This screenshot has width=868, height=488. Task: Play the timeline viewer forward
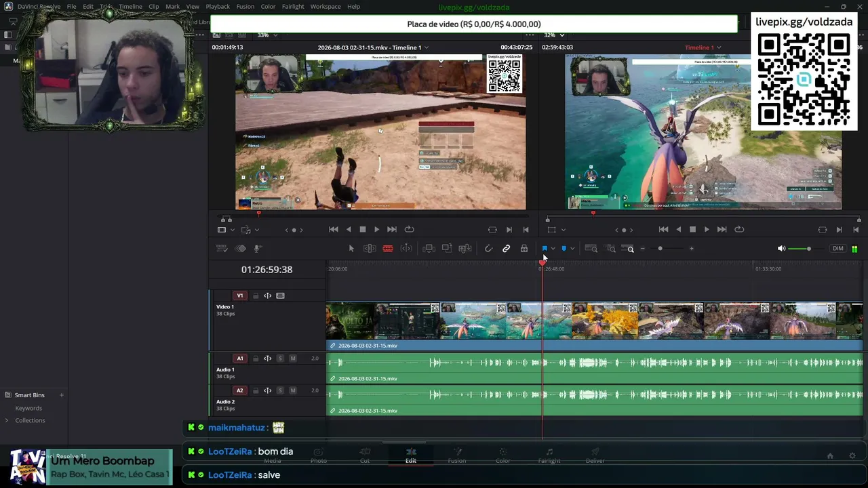tap(707, 230)
